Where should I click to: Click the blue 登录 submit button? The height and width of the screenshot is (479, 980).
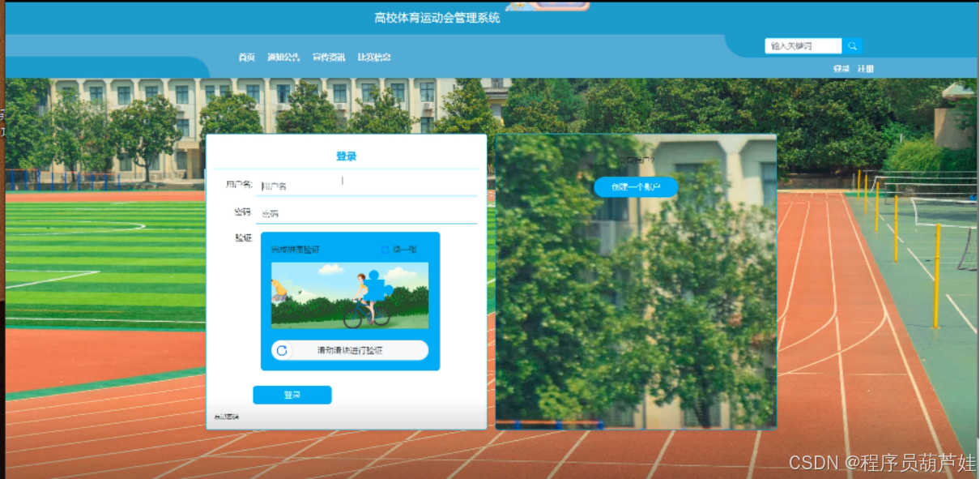[292, 395]
